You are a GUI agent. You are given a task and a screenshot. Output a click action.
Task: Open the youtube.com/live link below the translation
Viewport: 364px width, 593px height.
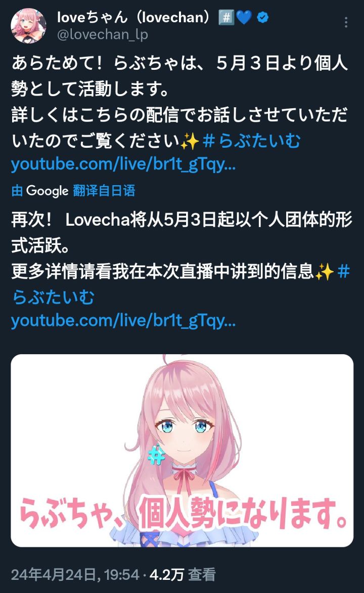[123, 321]
